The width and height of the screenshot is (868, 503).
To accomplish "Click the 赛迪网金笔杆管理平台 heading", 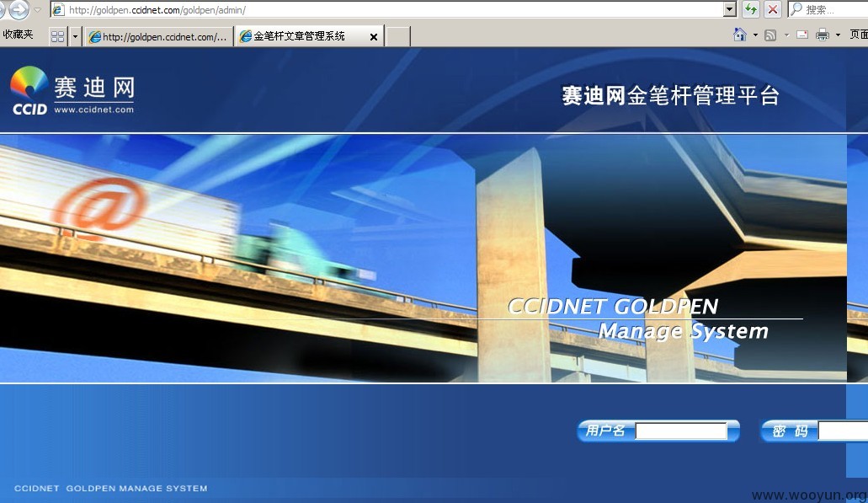I will [670, 95].
